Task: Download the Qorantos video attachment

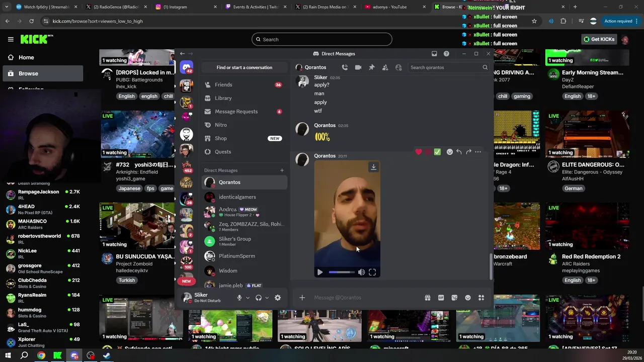Action: [373, 167]
